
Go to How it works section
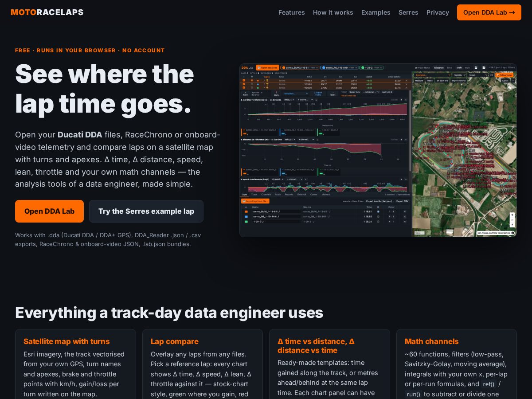click(x=333, y=12)
